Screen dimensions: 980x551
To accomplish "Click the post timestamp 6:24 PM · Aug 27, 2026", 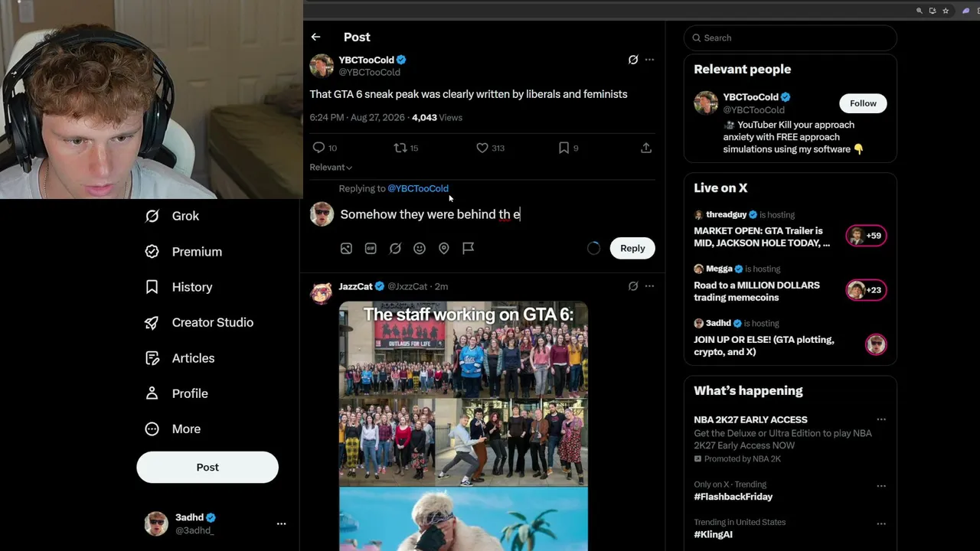I will coord(356,117).
